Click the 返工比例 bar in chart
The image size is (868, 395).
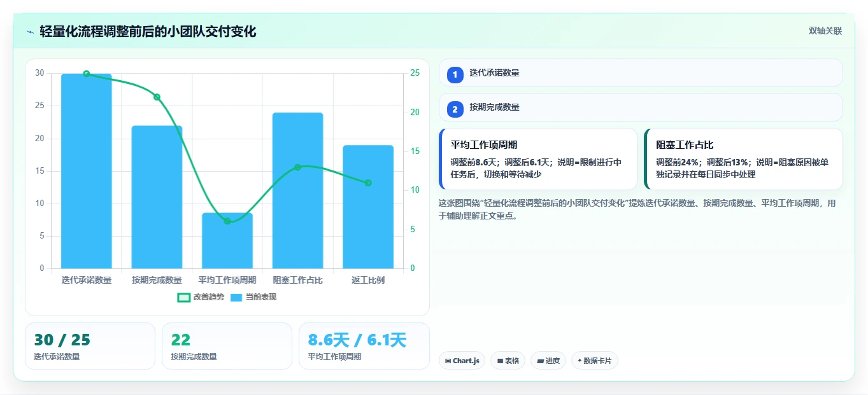click(368, 207)
